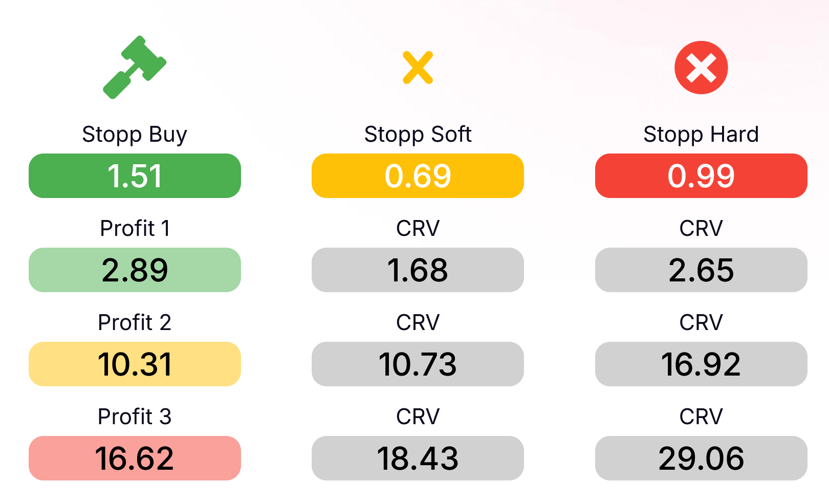This screenshot has width=829, height=504.
Task: Click the Profit 1 label
Action: click(135, 228)
